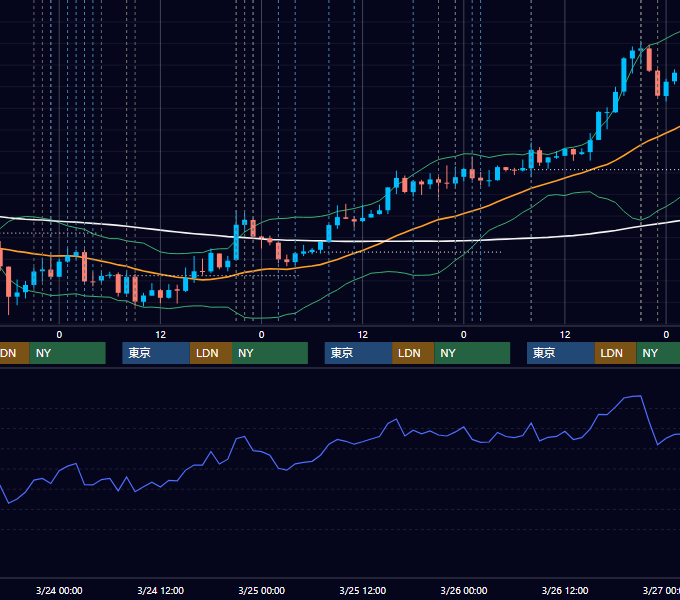Click hour marker 12 above 3/25 12:00

pyautogui.click(x=363, y=335)
